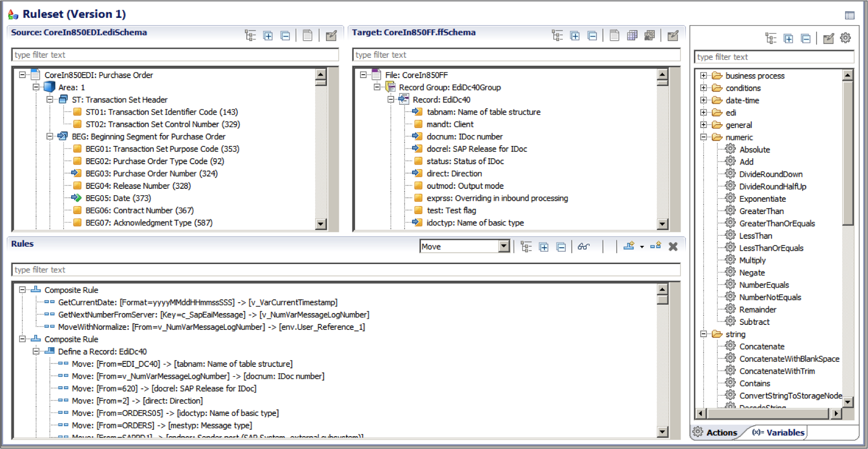Select the edi folder in Actions pane
Image resolution: width=868 pixels, height=449 pixels.
point(731,113)
